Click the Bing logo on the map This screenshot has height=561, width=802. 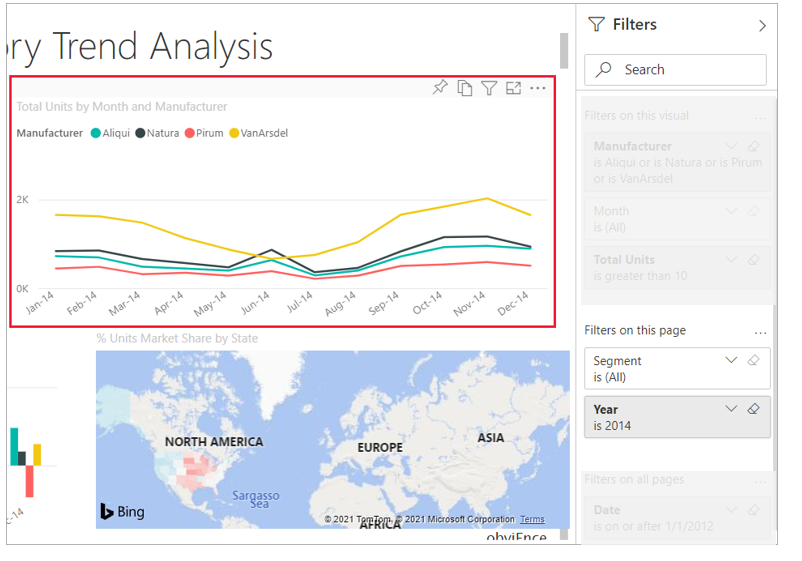click(x=121, y=511)
